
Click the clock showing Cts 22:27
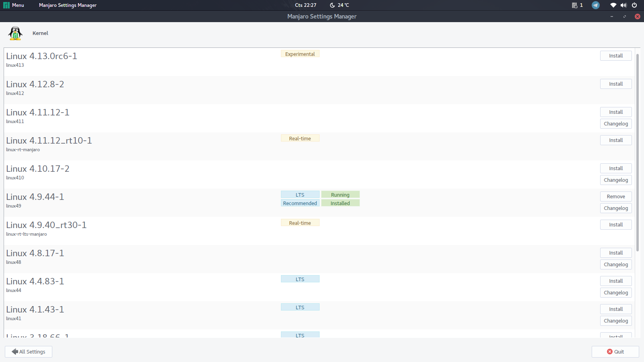[305, 5]
